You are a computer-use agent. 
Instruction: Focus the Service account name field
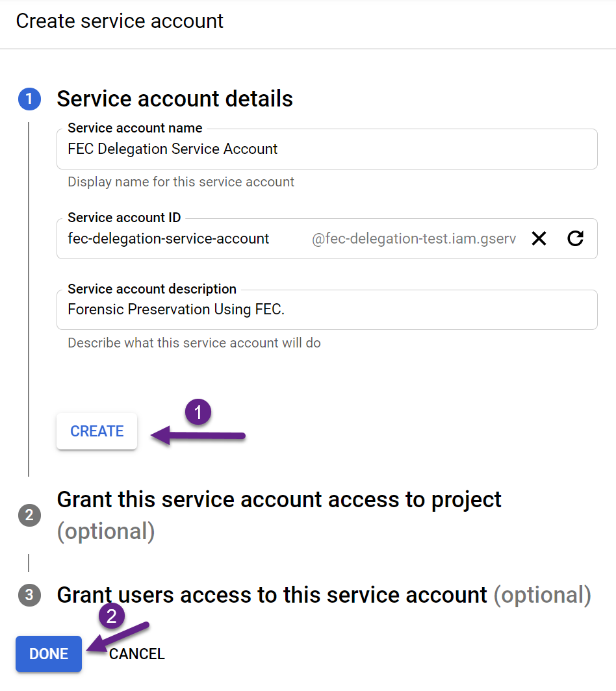click(x=327, y=149)
